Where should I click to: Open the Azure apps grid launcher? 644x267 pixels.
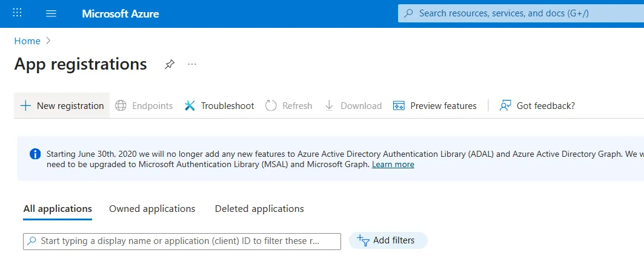click(17, 13)
